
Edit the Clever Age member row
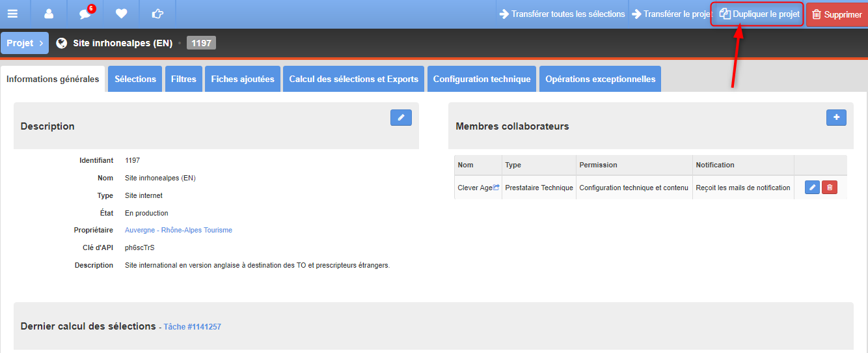click(x=812, y=188)
